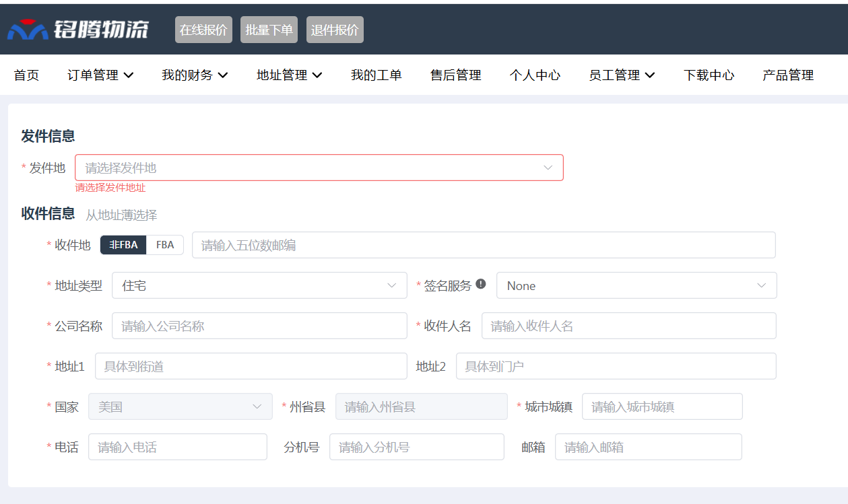Click the red 请选择发件地址 error message
The image size is (848, 504).
tap(110, 188)
